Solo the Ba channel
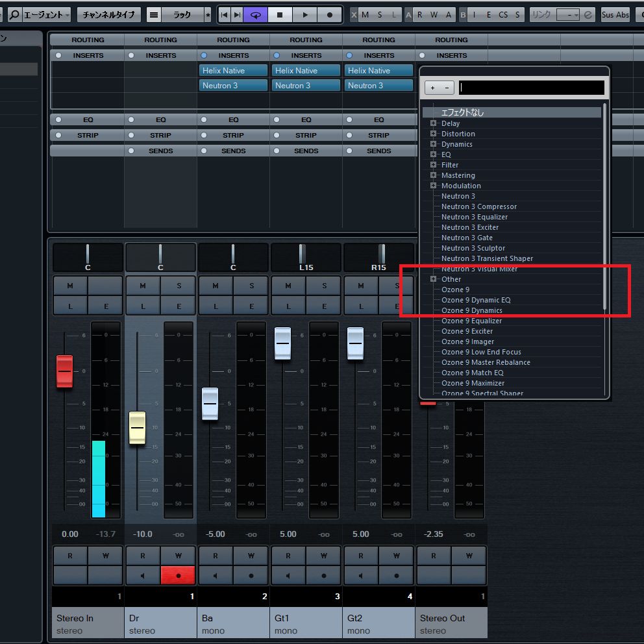644x644 pixels. (x=251, y=286)
